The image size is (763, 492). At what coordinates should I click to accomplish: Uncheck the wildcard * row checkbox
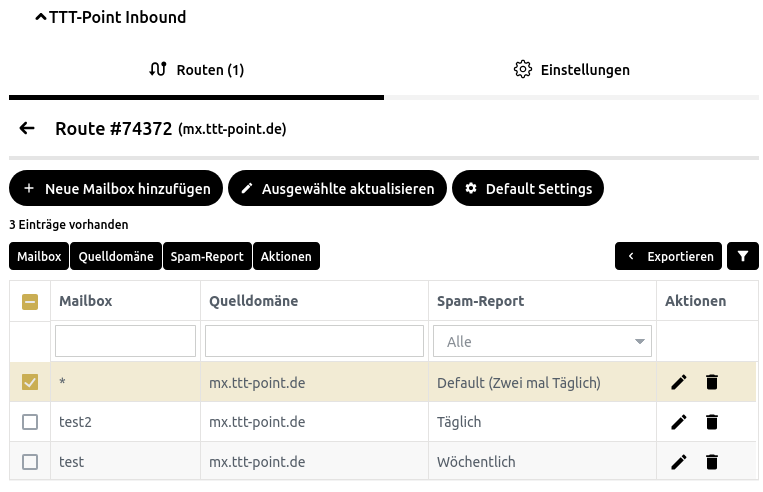point(30,382)
